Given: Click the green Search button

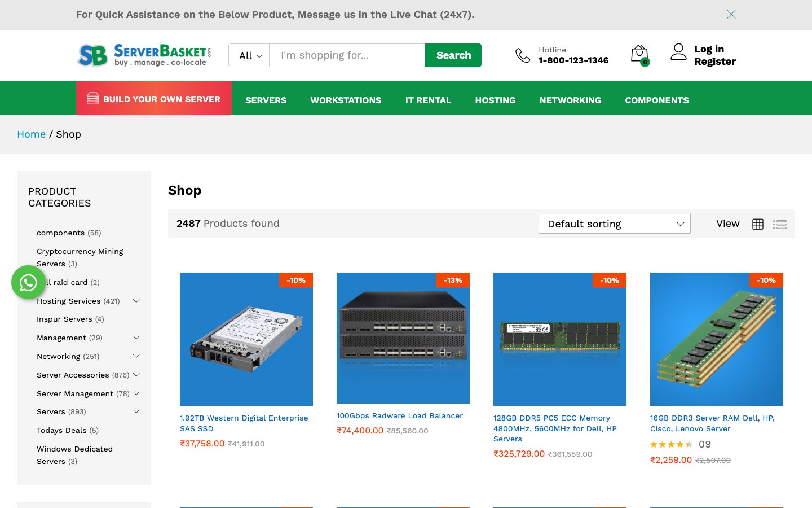Looking at the screenshot, I should coord(453,55).
